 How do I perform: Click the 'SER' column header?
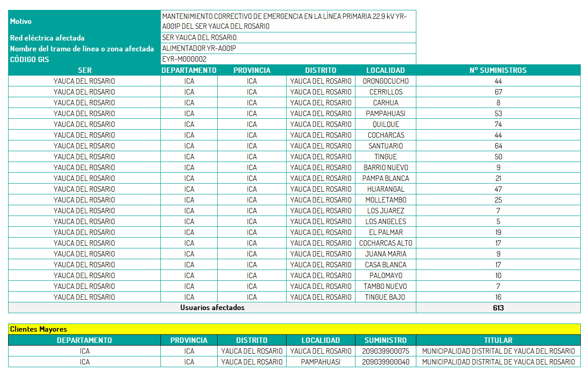[84, 70]
